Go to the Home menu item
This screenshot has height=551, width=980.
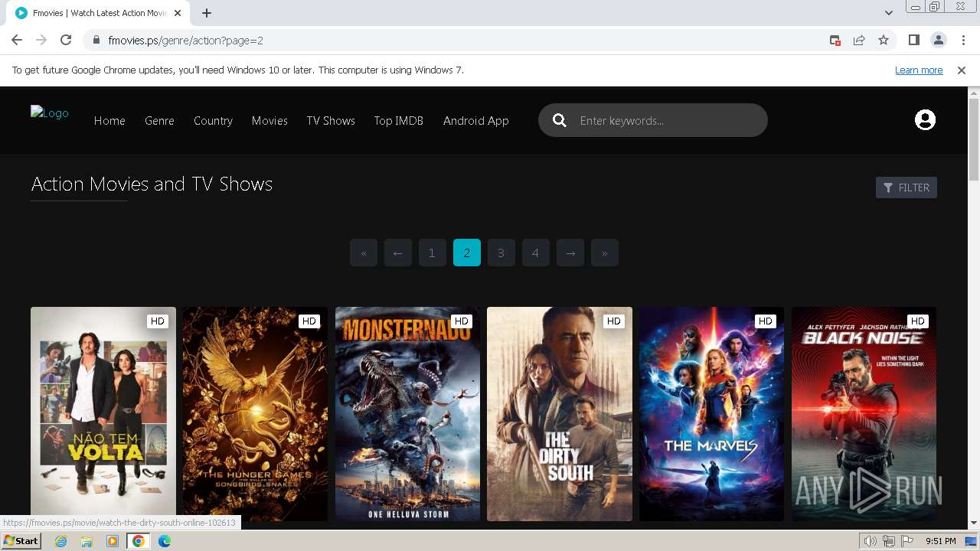tap(109, 120)
